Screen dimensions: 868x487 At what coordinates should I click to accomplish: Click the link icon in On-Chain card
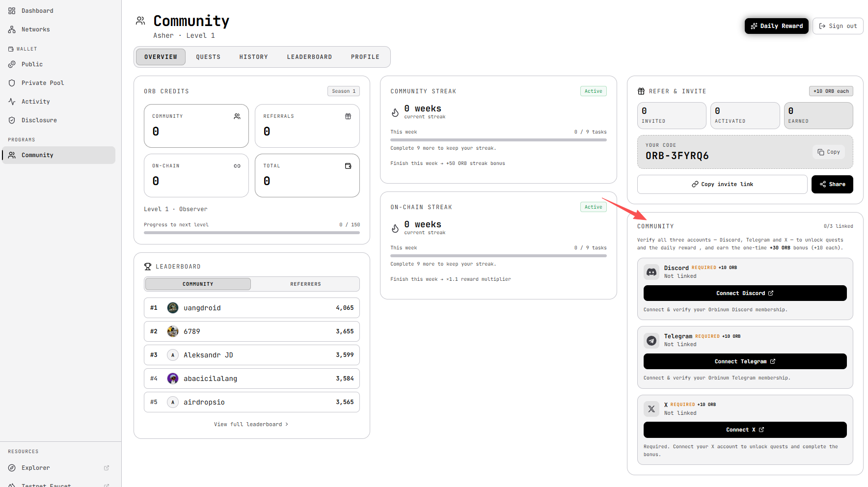coord(237,166)
